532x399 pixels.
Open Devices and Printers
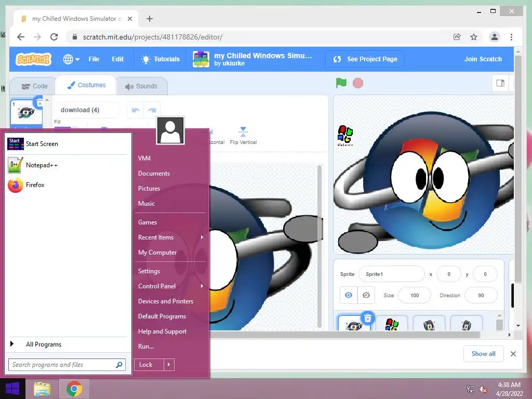pyautogui.click(x=166, y=301)
